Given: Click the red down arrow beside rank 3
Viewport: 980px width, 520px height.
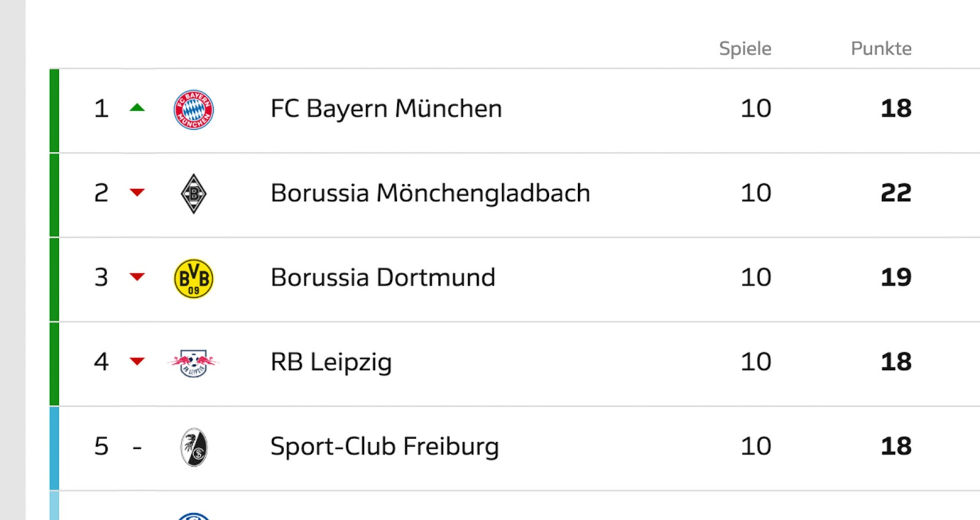Looking at the screenshot, I should click(x=137, y=277).
